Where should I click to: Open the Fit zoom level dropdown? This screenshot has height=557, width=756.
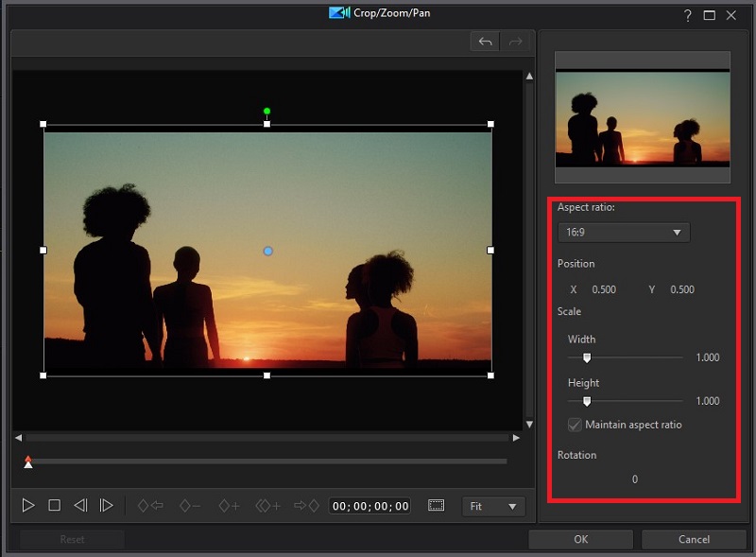pyautogui.click(x=492, y=507)
